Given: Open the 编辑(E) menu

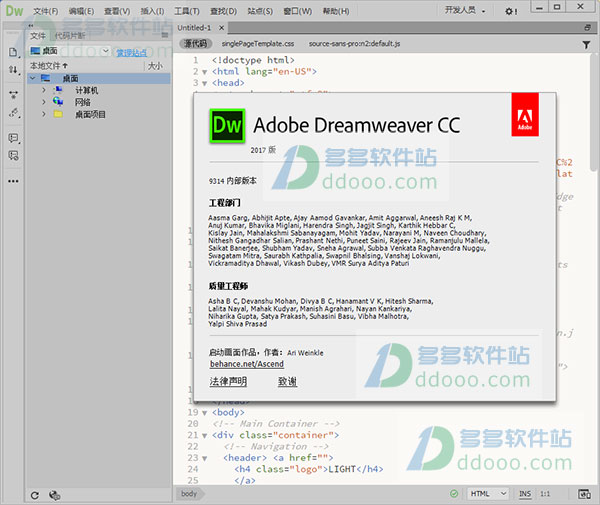Looking at the screenshot, I should click(81, 11).
